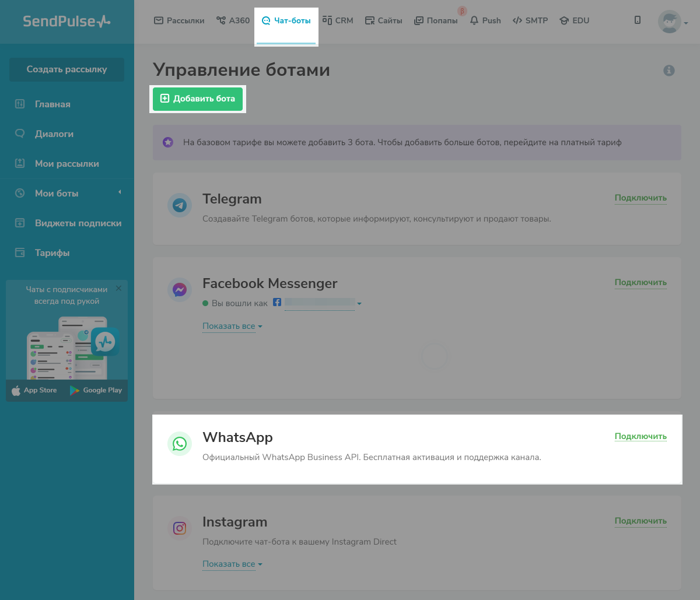The width and height of the screenshot is (700, 600).
Task: Click the small Facebook icon beside account name
Action: pyautogui.click(x=278, y=303)
